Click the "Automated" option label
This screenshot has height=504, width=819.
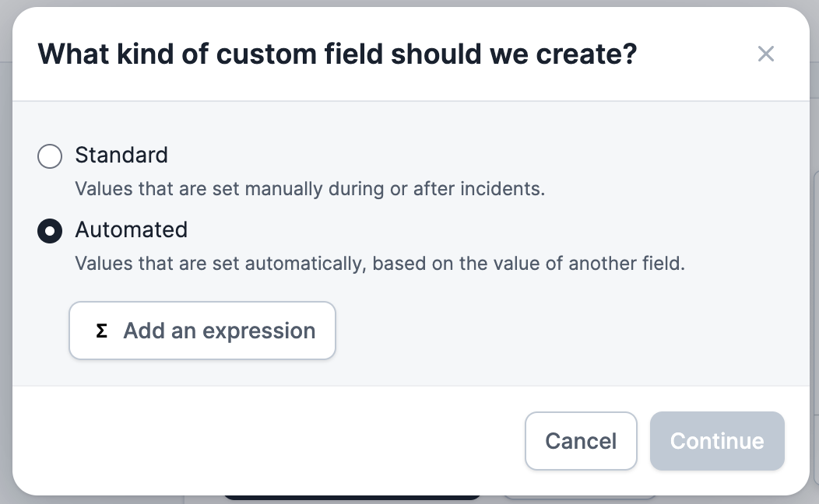coord(131,229)
